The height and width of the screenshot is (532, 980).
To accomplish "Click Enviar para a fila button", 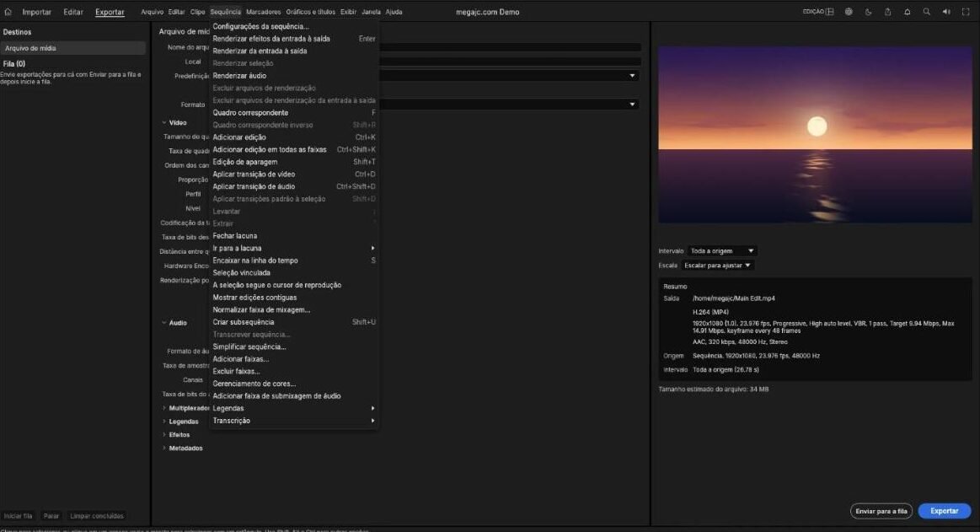I will coord(881,511).
